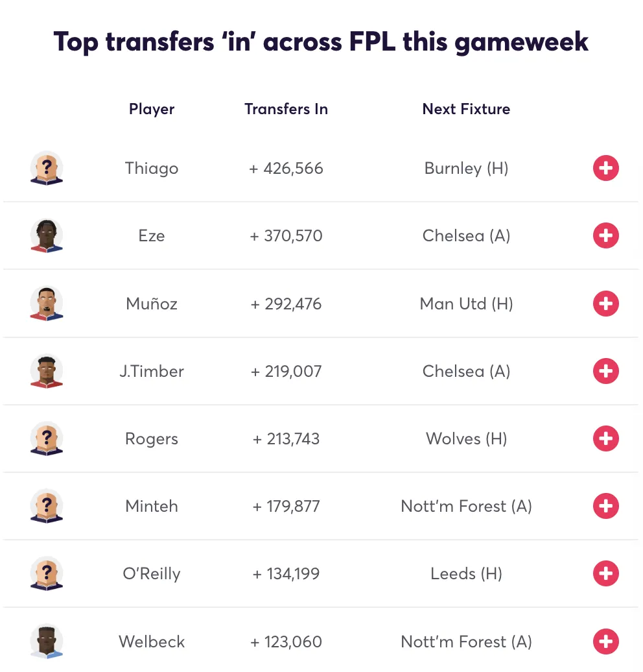Select the Burnley (H) fixture text
The width and height of the screenshot is (643, 672).
point(466,168)
